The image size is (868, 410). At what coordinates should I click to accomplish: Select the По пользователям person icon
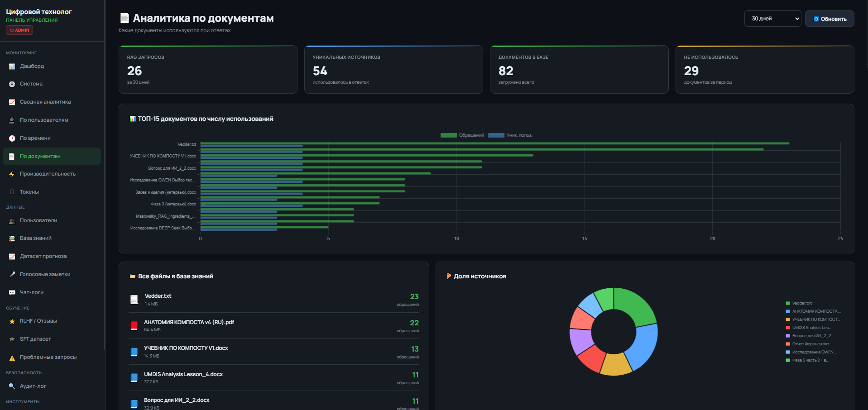[12, 120]
